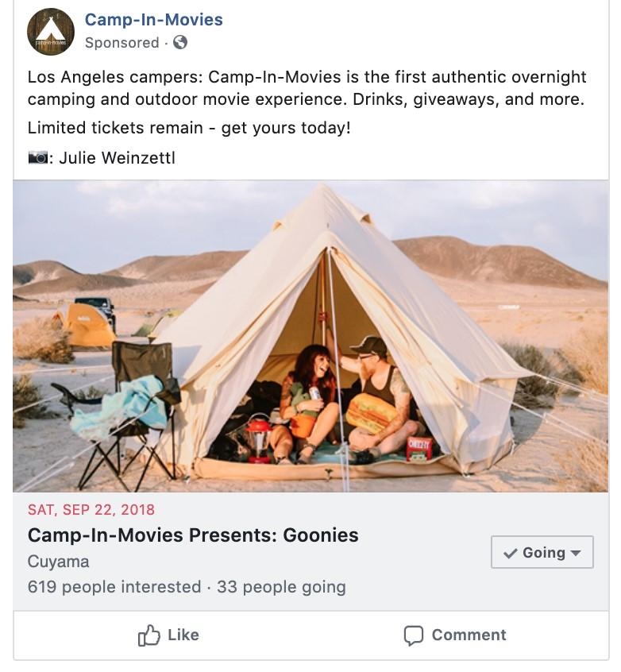The width and height of the screenshot is (621, 672).
Task: Click the speech bubble icon next to Comment
Action: click(x=415, y=635)
